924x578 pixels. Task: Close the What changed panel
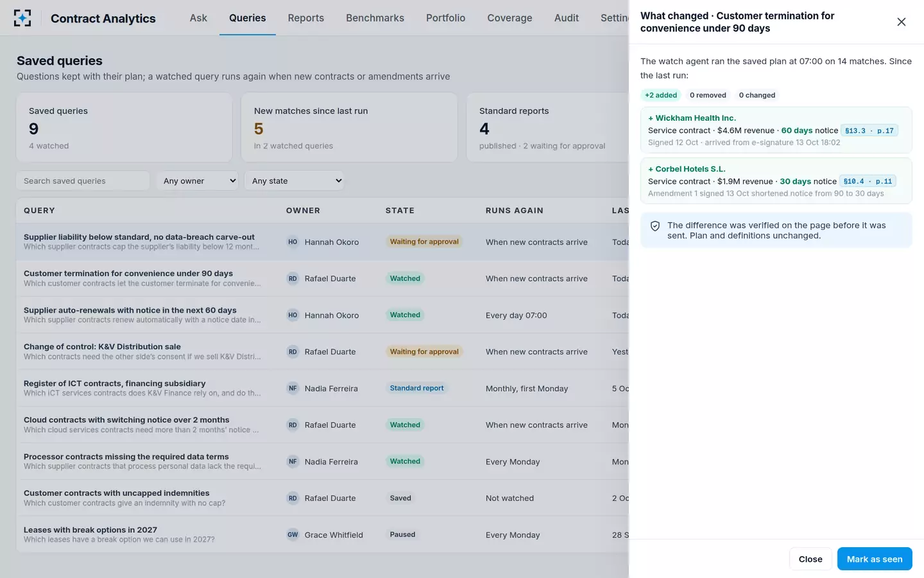902,22
